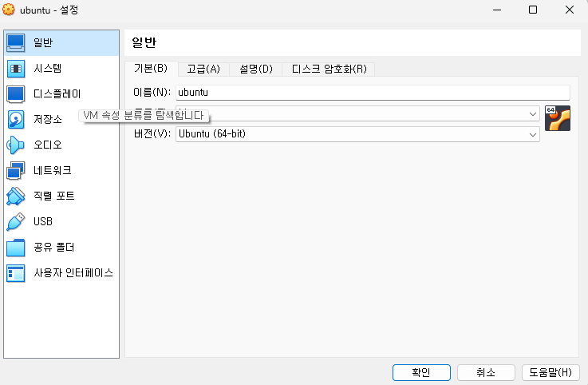Viewport: 588px width, 385px height.
Task: Switch to the 기본(B) tab
Action: (151, 69)
